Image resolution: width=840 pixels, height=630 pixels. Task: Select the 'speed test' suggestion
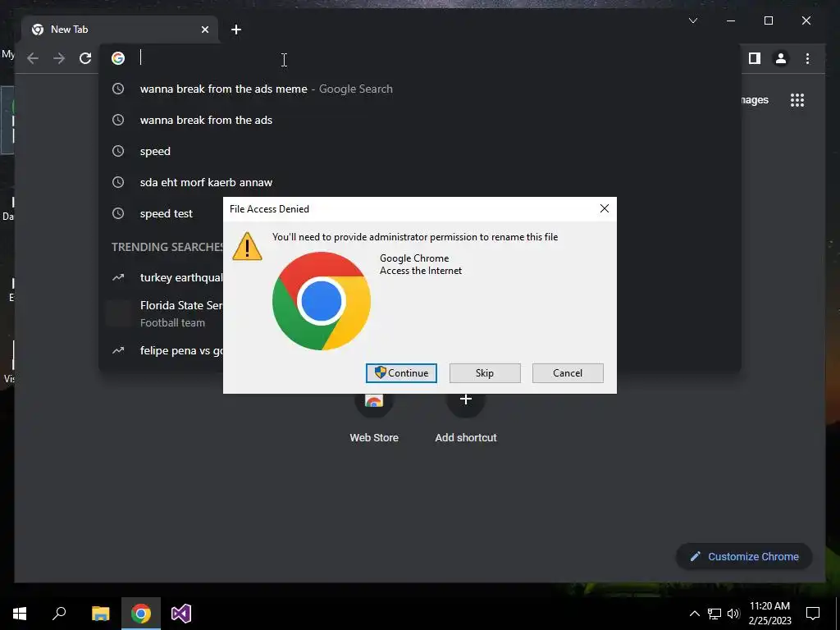(166, 213)
